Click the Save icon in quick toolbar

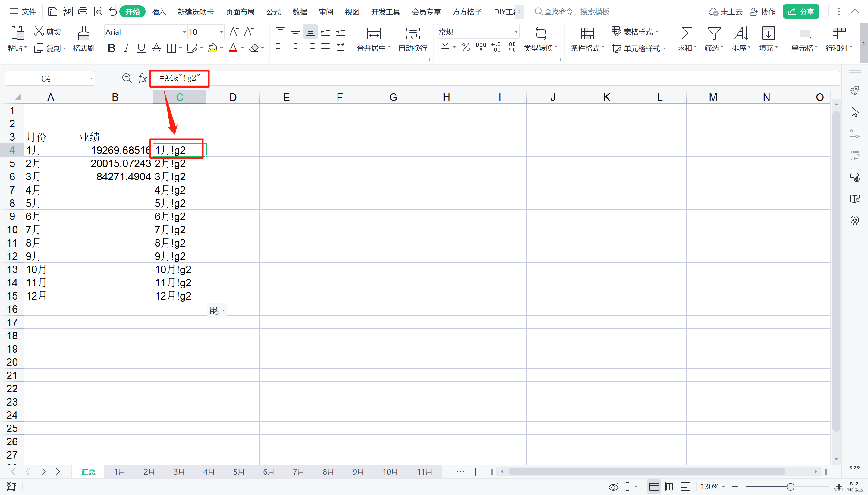(52, 12)
